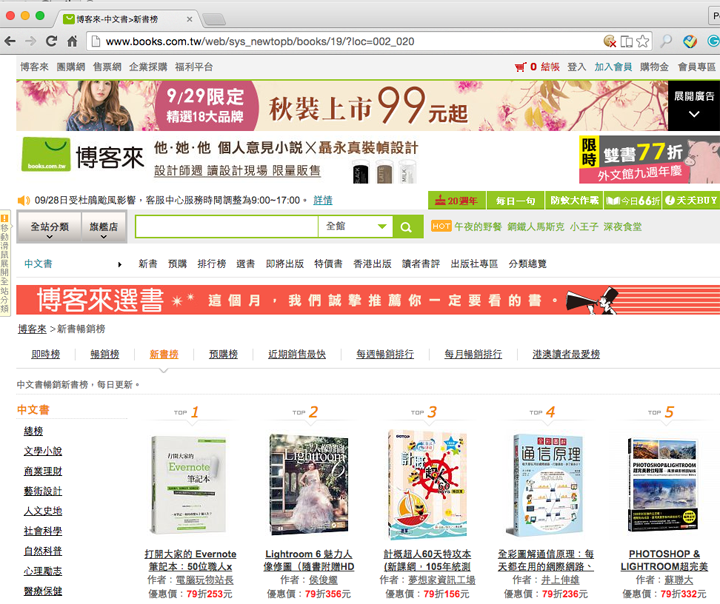Click the 博客來選書 red banner
Screen dimensions: 720x604
click(368, 300)
